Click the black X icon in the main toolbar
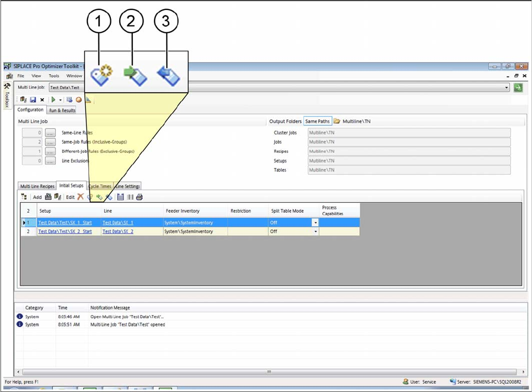The height and width of the screenshot is (392, 532). (x=42, y=99)
